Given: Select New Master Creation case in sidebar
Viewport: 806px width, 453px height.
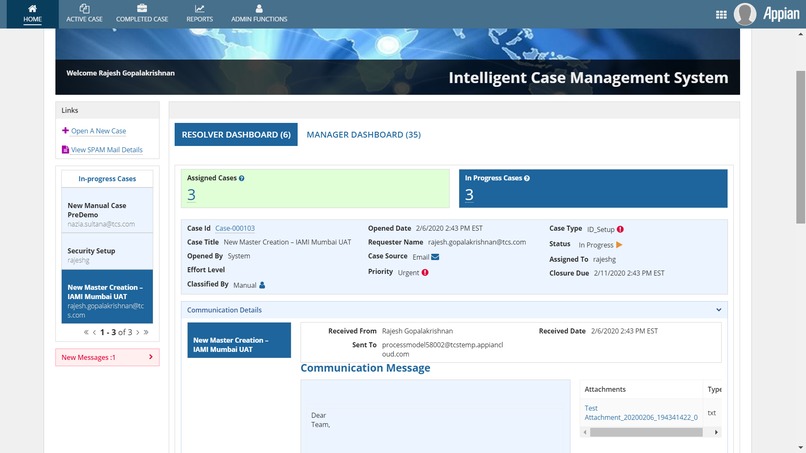Looking at the screenshot, I should [107, 297].
